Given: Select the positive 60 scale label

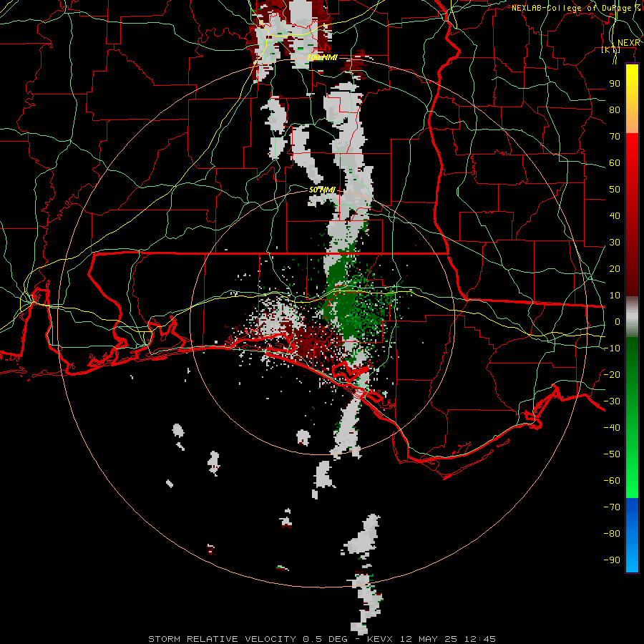Looking at the screenshot, I should [x=615, y=162].
